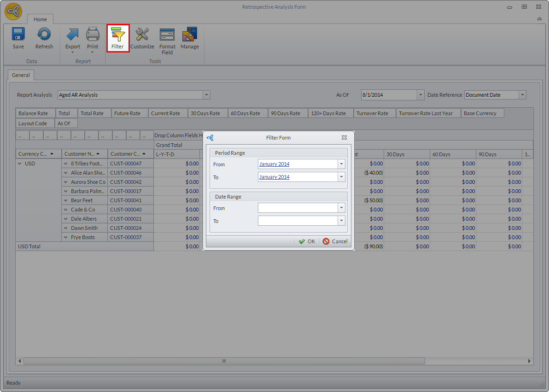
Task: Switch to the General tab
Action: pos(21,75)
